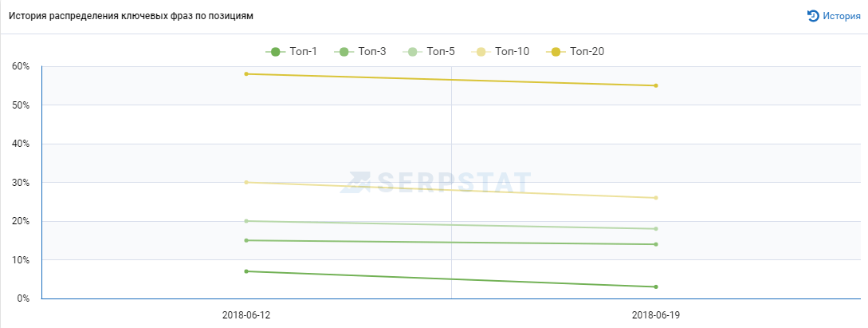Select Топ-5 point at 20% on 2018-06-12
This screenshot has width=868, height=328.
tap(245, 221)
